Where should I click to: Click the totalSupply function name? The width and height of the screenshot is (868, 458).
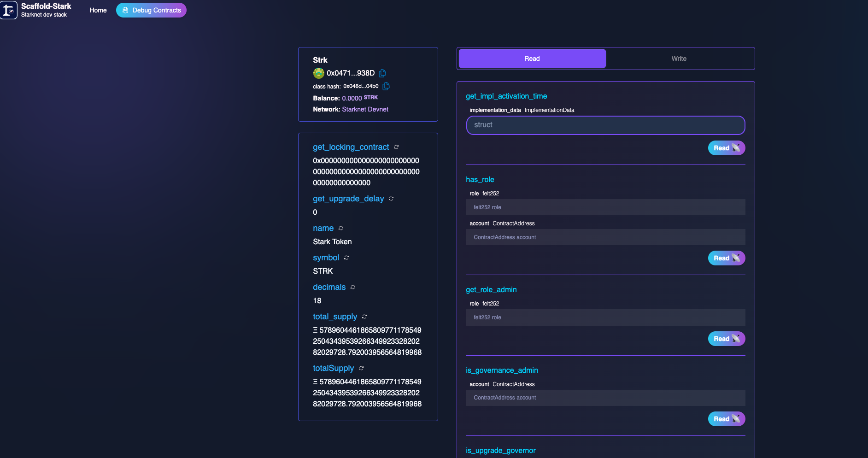coord(334,368)
